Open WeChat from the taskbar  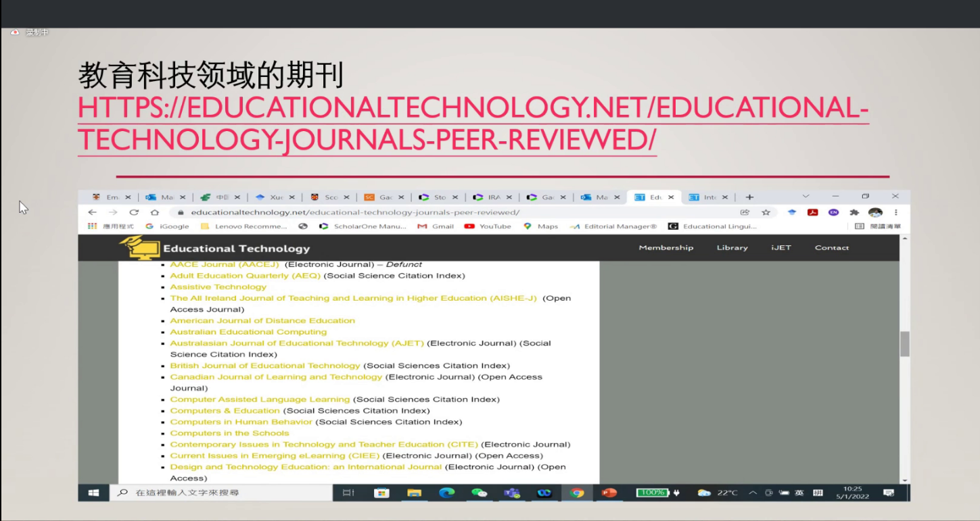[480, 493]
